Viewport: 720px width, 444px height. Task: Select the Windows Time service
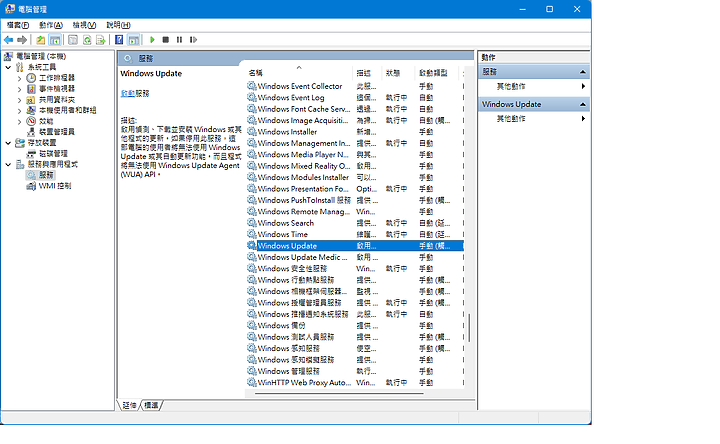[355, 235]
